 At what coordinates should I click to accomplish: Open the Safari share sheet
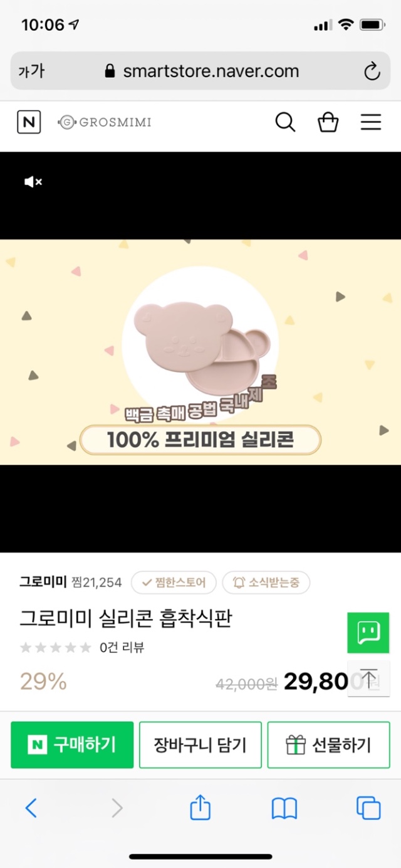point(200,807)
